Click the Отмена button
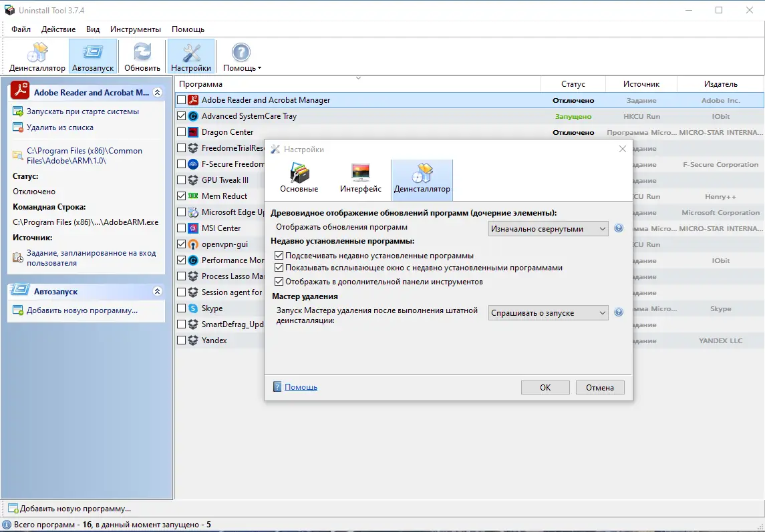This screenshot has height=532, width=765. pos(599,388)
